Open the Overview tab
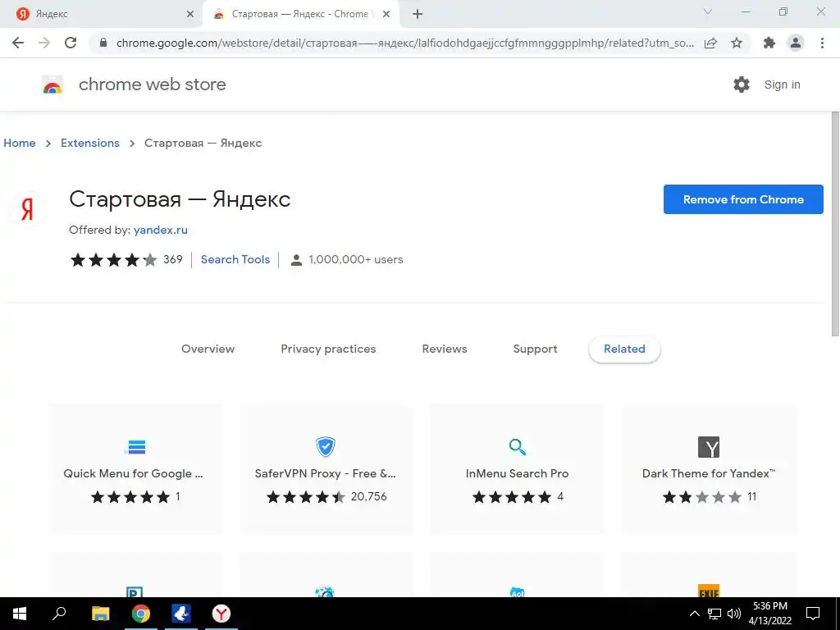 click(208, 349)
